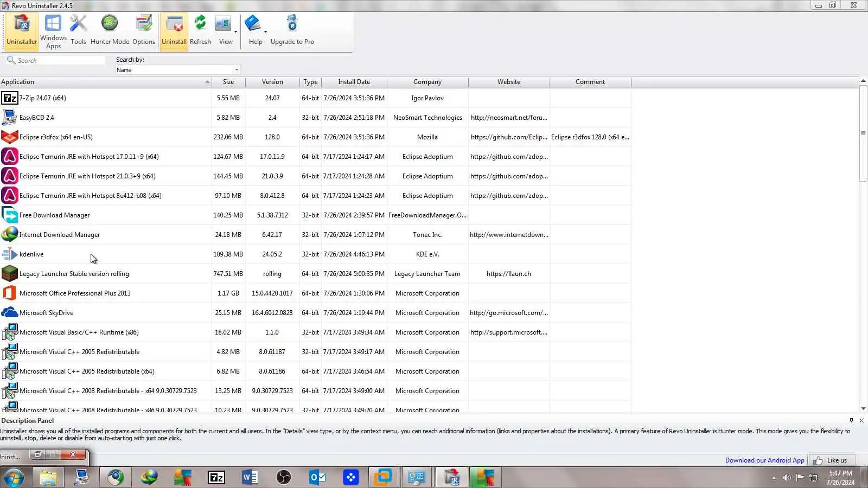Image resolution: width=868 pixels, height=488 pixels.
Task: Open the 7-Zip taskbar icon
Action: pyautogui.click(x=216, y=478)
